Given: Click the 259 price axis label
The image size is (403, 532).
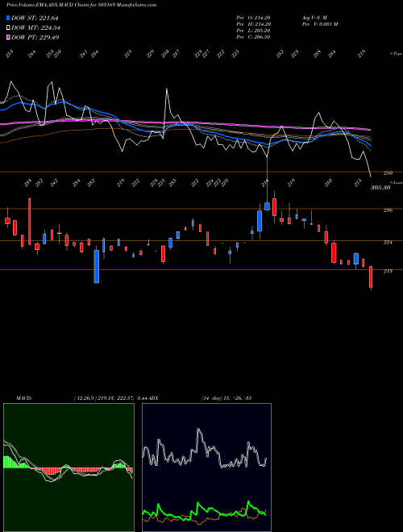Looking at the screenshot, I should (388, 173).
